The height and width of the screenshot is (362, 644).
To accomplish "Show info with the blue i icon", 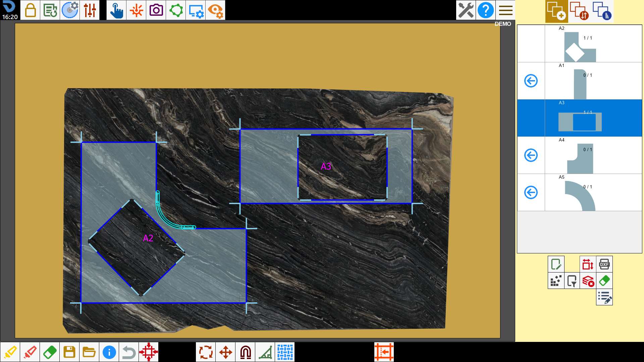I will click(109, 352).
